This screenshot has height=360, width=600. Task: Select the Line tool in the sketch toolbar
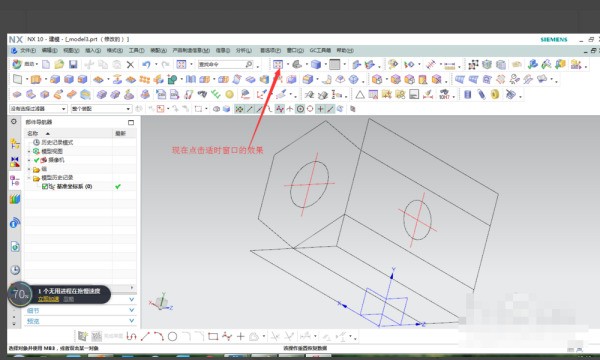pyautogui.click(x=145, y=336)
